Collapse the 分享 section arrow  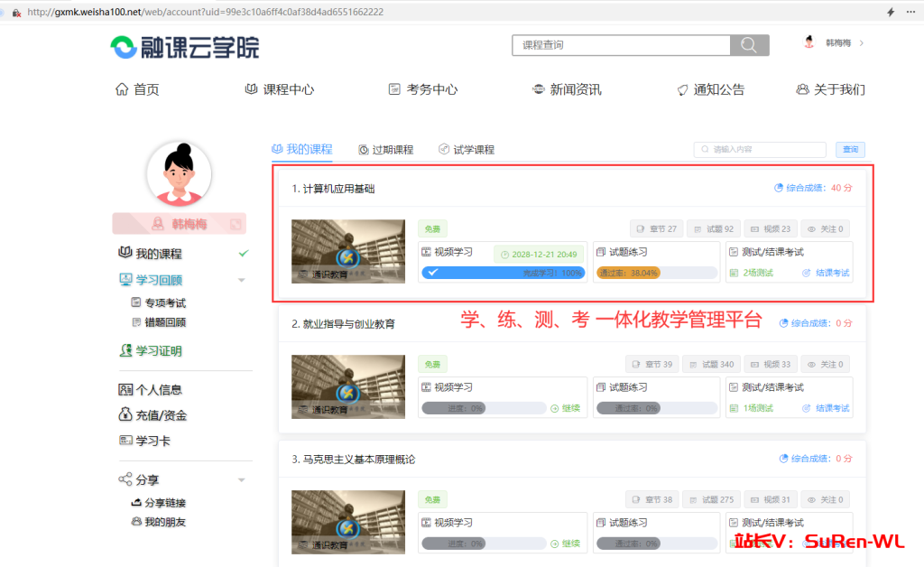click(x=242, y=479)
